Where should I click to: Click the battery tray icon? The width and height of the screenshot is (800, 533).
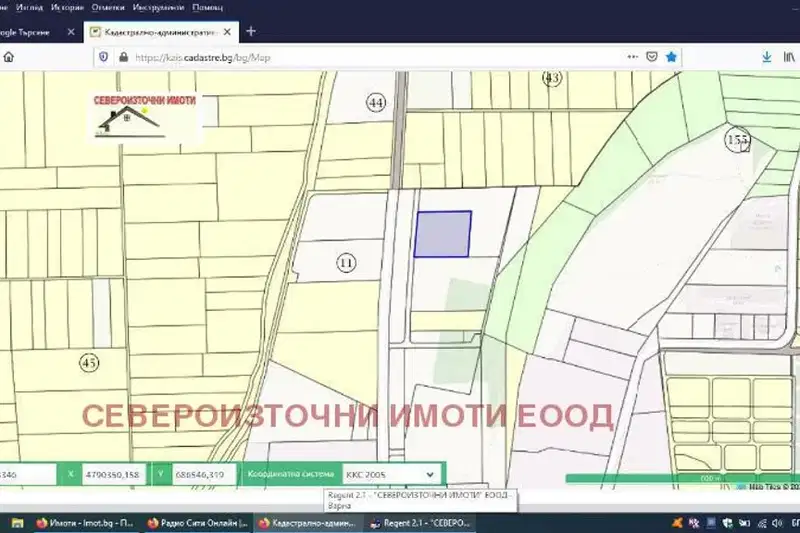[x=744, y=523]
